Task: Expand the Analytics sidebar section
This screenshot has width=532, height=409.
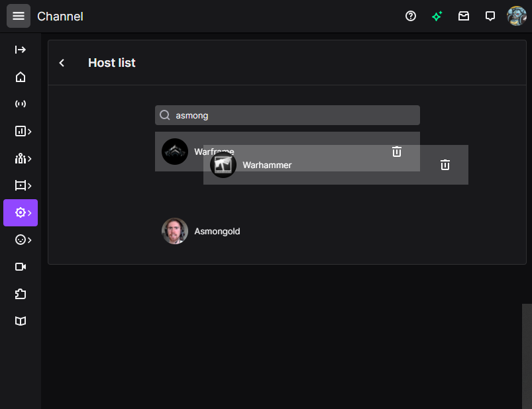Action: point(23,131)
